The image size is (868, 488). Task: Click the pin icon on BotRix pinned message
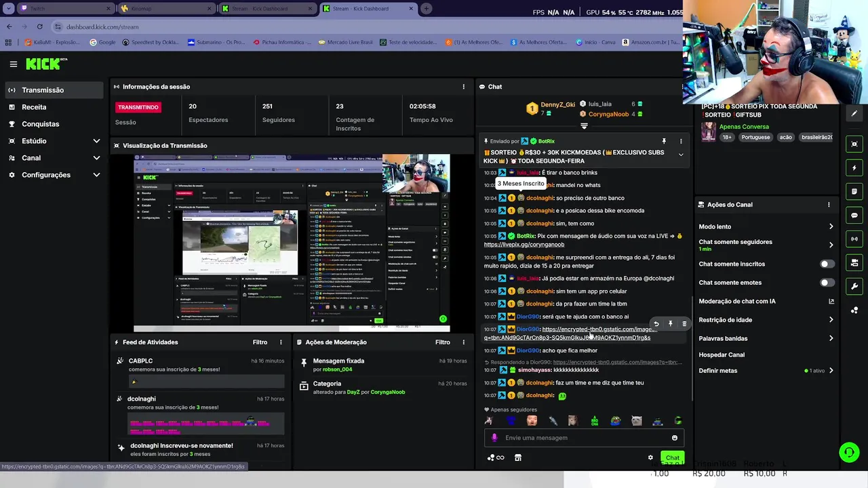tap(664, 141)
